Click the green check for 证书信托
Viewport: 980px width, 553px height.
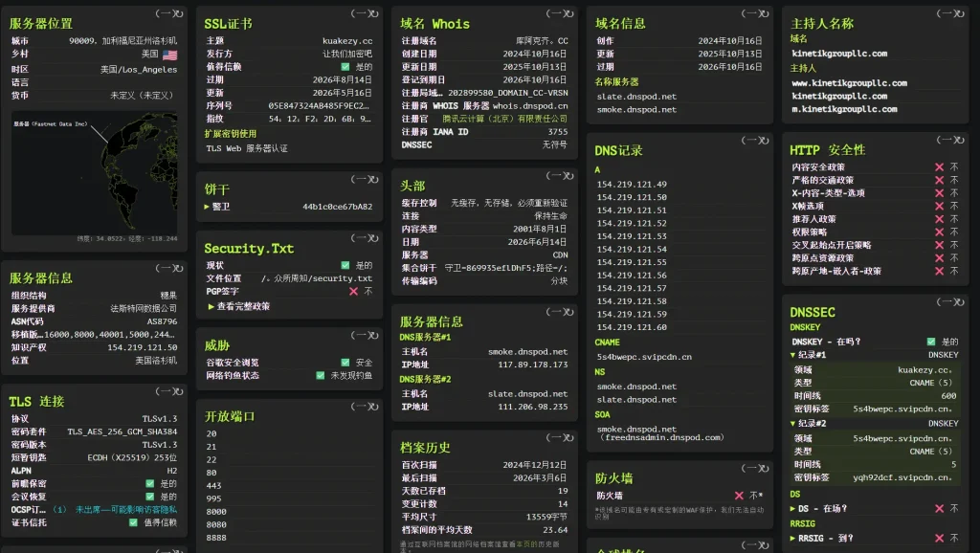[133, 522]
